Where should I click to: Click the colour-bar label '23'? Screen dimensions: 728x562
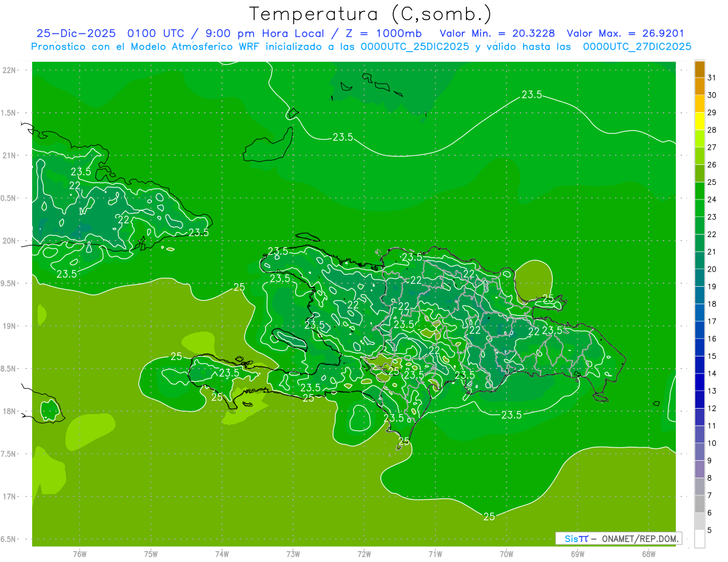click(712, 217)
